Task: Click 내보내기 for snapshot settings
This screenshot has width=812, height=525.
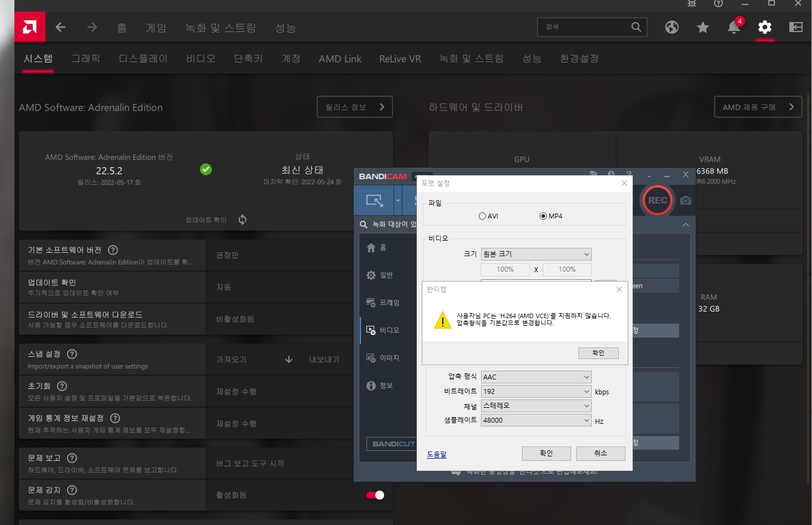Action: [324, 360]
